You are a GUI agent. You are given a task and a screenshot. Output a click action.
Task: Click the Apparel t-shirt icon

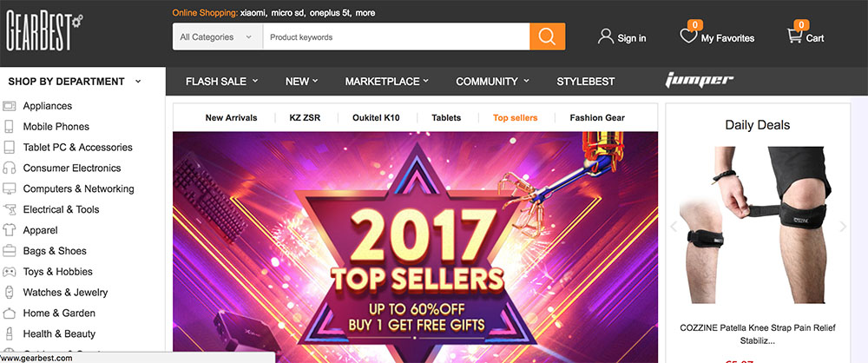[9, 230]
